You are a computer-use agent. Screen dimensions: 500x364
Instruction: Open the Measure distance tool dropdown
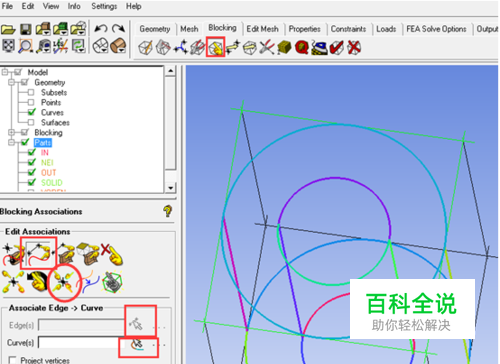point(43,46)
